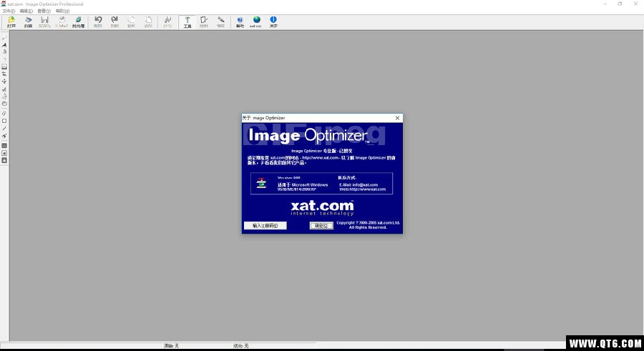The width and height of the screenshot is (644, 351).
Task: Click the E-Mail toolbar icon
Action: (x=62, y=21)
